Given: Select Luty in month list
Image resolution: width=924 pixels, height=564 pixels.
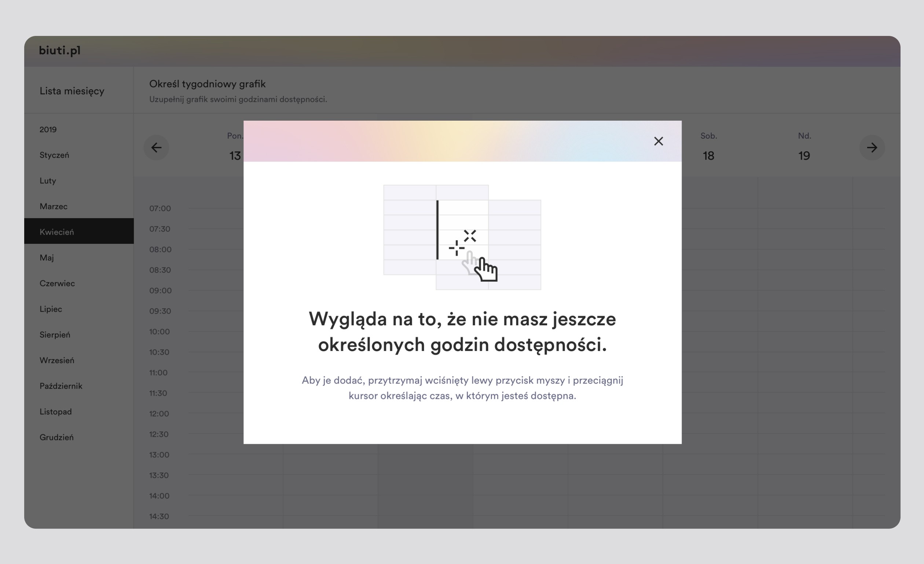Looking at the screenshot, I should click(48, 181).
